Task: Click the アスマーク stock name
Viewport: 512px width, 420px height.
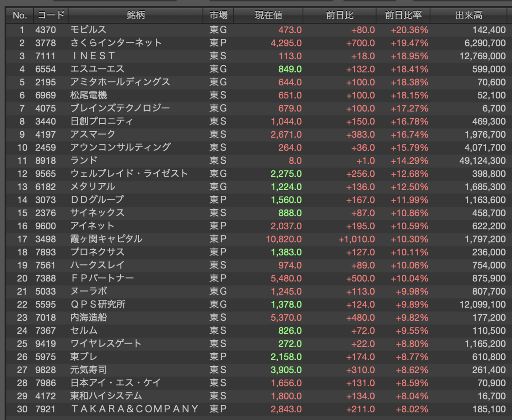Action: click(x=93, y=134)
